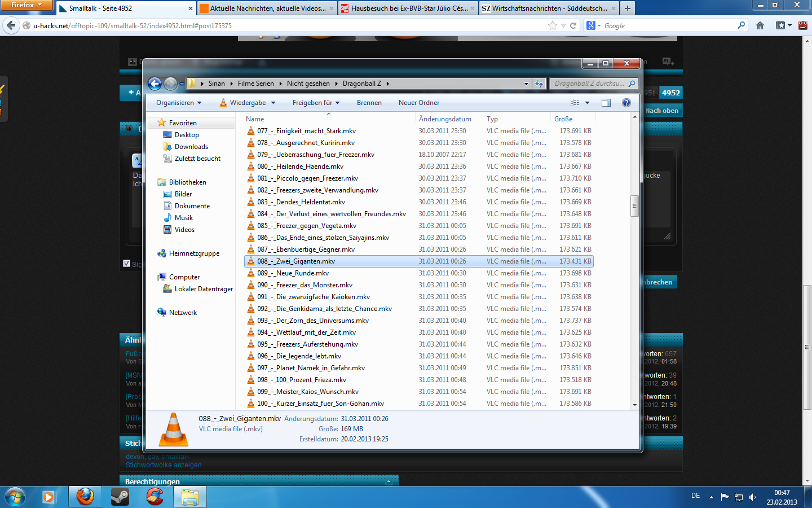Image resolution: width=812 pixels, height=508 pixels.
Task: Open the Bilder library
Action: (x=183, y=194)
